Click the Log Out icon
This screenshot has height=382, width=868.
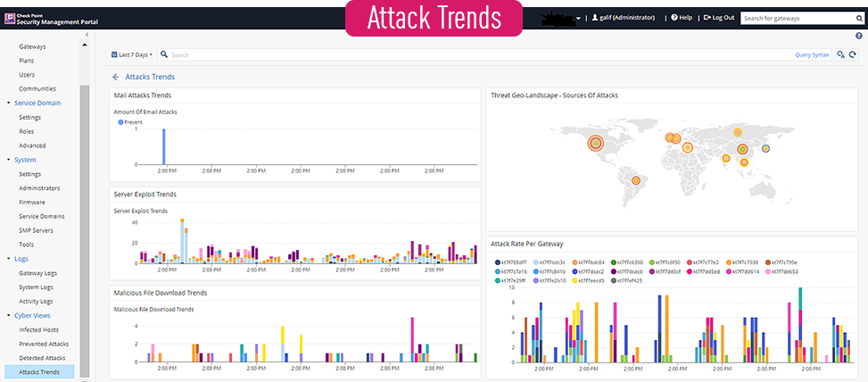[707, 18]
